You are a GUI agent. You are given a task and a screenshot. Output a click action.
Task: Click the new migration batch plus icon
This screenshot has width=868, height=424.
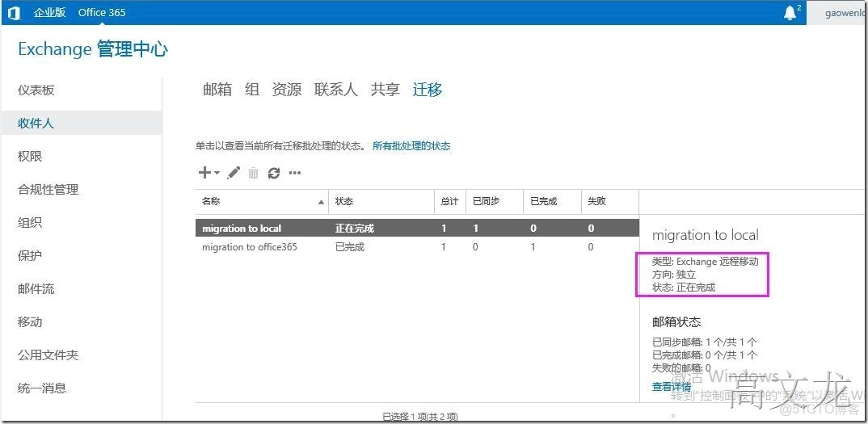(204, 173)
